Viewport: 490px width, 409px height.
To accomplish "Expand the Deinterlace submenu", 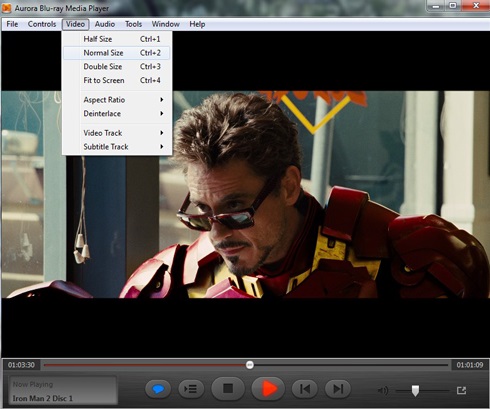I will coord(117,113).
